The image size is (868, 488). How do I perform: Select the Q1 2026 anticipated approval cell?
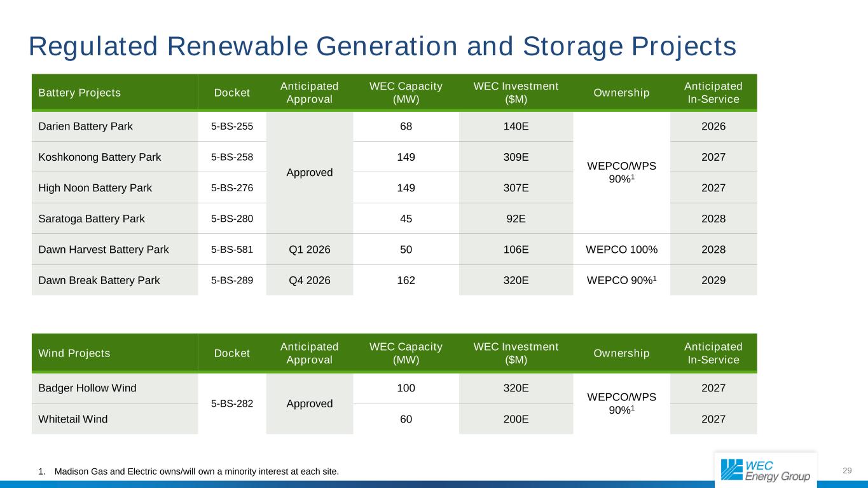point(309,249)
